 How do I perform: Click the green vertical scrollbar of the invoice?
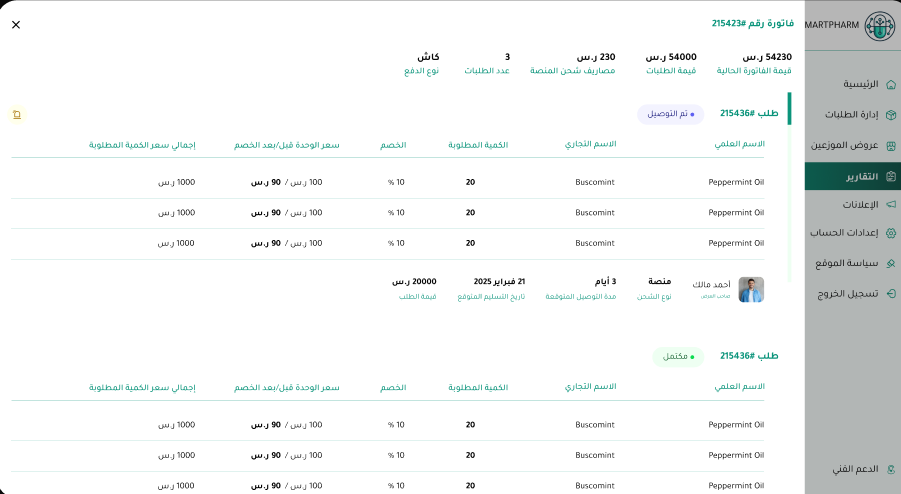coord(789,109)
